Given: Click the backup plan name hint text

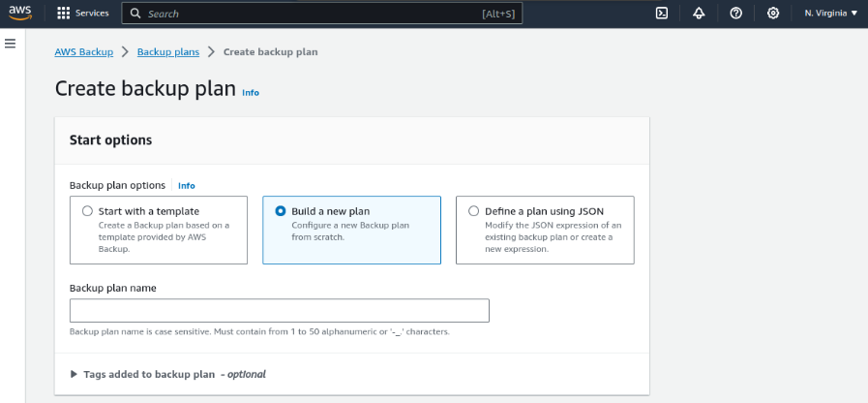Looking at the screenshot, I should (259, 332).
